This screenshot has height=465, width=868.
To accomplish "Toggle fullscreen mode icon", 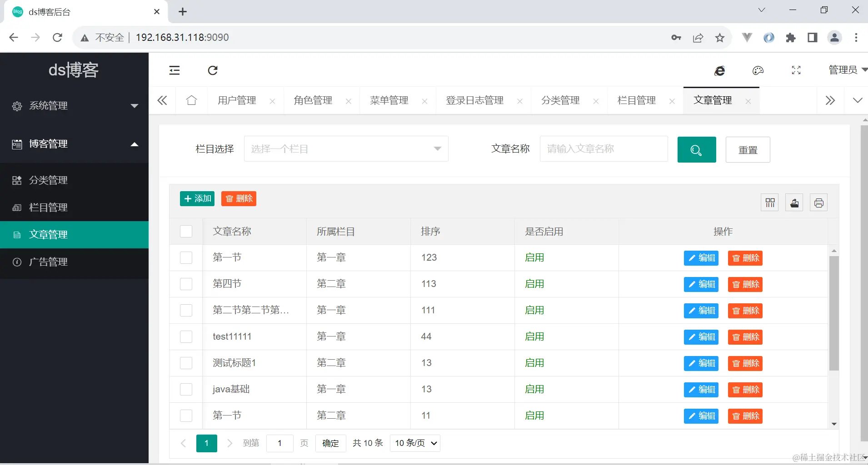I will 796,70.
